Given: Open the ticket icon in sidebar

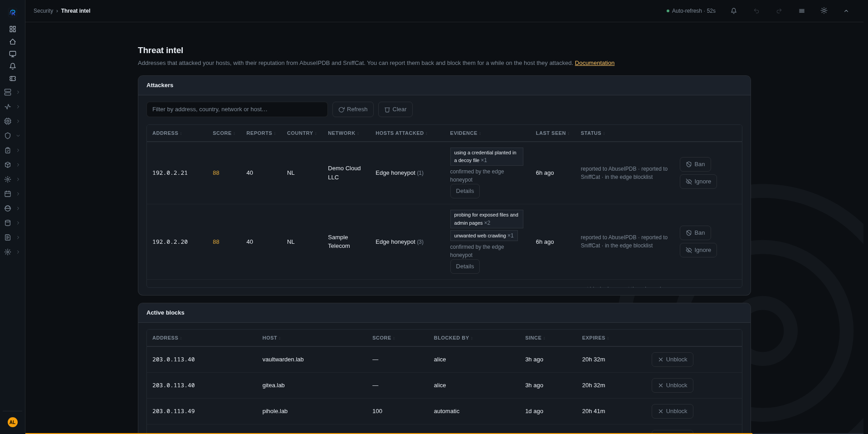Looking at the screenshot, I should [13, 79].
